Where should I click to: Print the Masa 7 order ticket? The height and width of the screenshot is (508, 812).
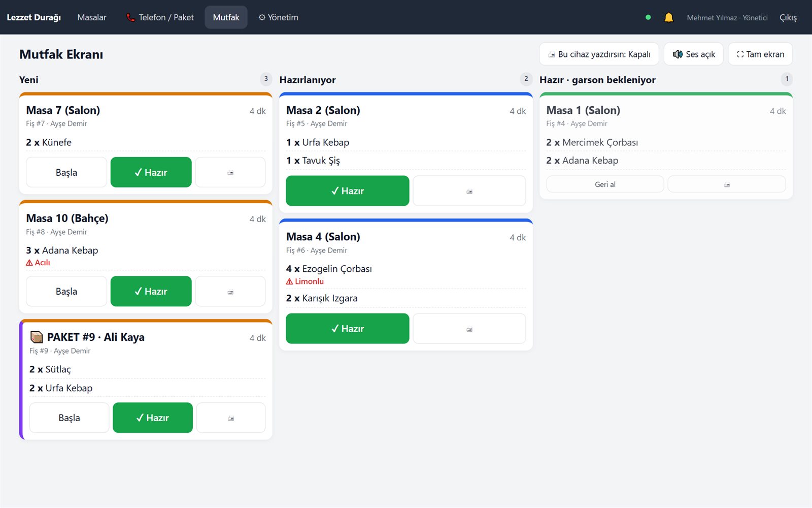tap(230, 172)
